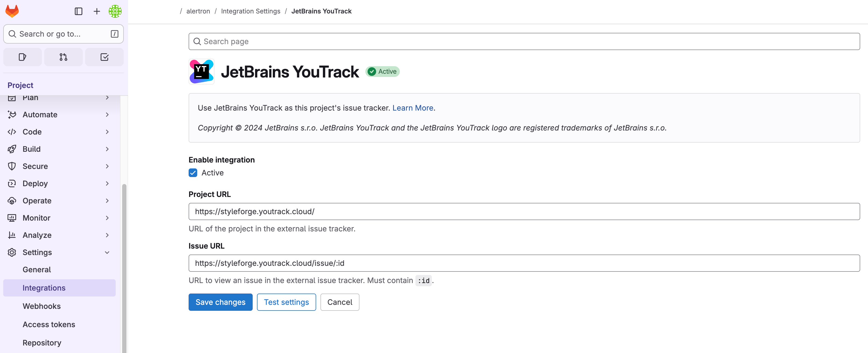Click the Settings gear icon in sidebar
Image resolution: width=868 pixels, height=353 pixels.
point(12,252)
